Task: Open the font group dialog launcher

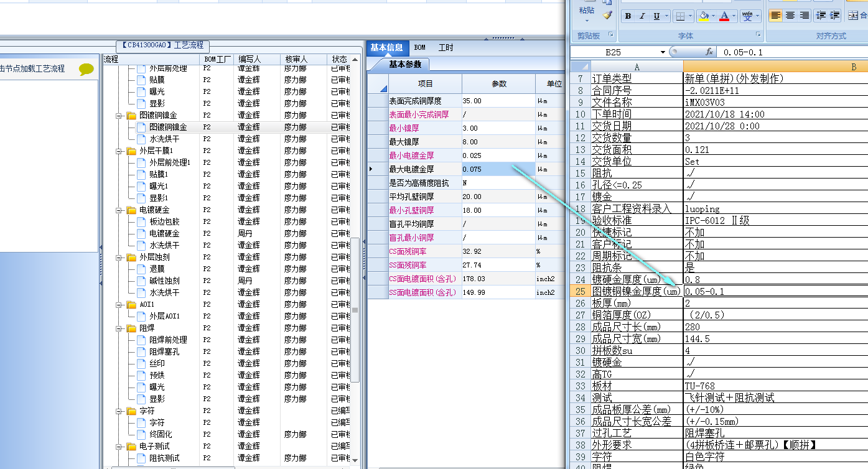Action: pos(758,35)
